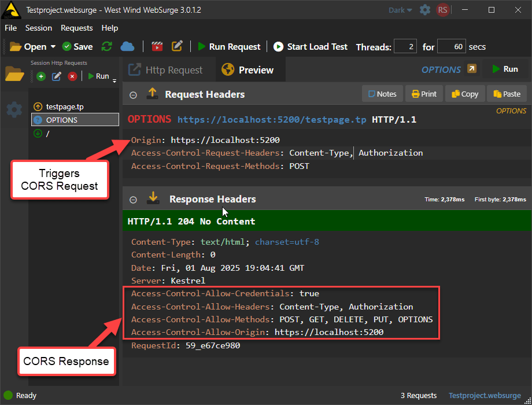Delete the request with the red X icon
Screen dimensions: 532x405
point(72,76)
